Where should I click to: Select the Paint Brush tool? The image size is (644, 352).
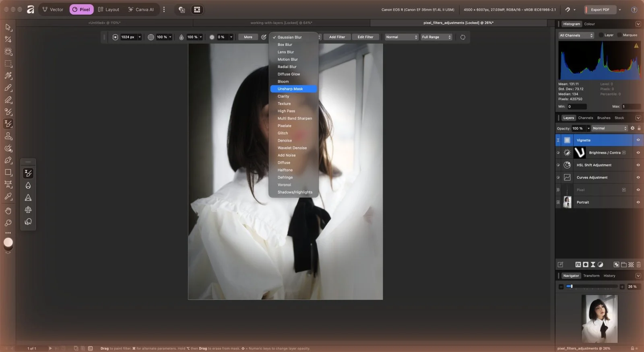8,88
